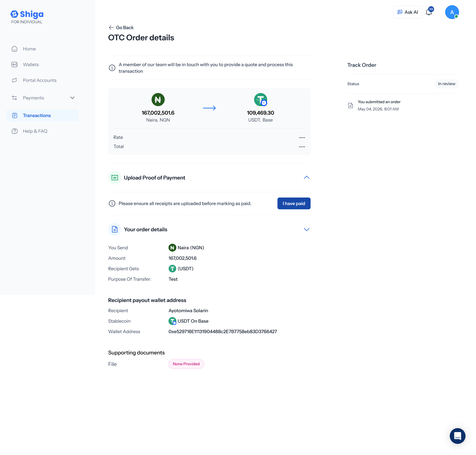476x455 pixels.
Task: Click the blue arrow between currencies
Action: [209, 108]
